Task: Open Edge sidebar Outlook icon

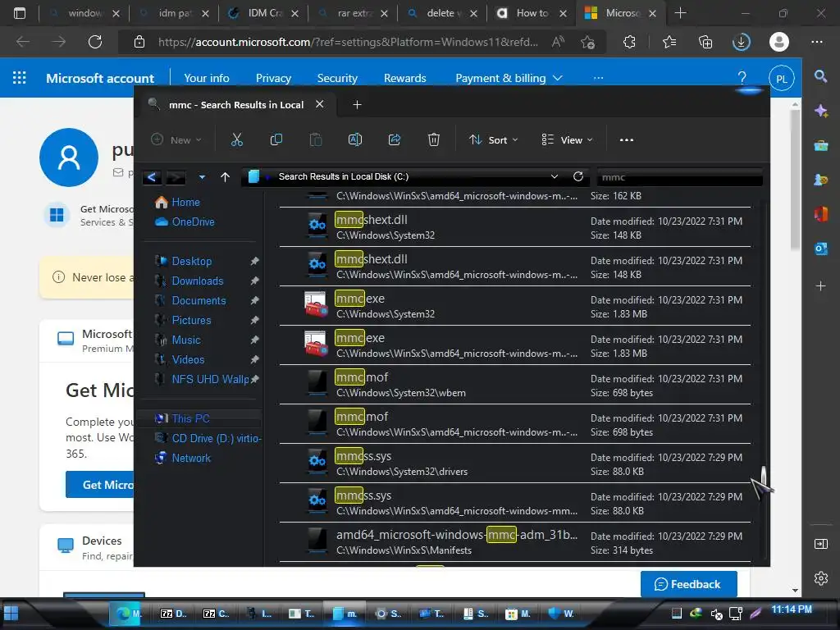Action: click(820, 249)
